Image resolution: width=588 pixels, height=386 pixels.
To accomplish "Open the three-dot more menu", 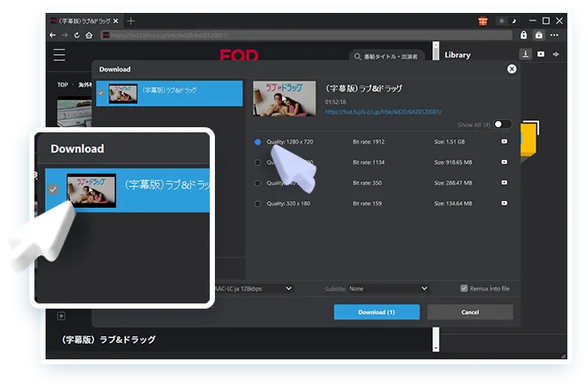I will click(x=554, y=35).
